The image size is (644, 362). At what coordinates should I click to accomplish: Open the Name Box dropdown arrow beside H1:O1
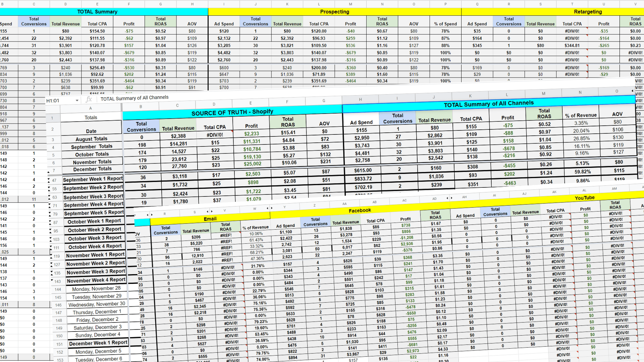pyautogui.click(x=77, y=101)
